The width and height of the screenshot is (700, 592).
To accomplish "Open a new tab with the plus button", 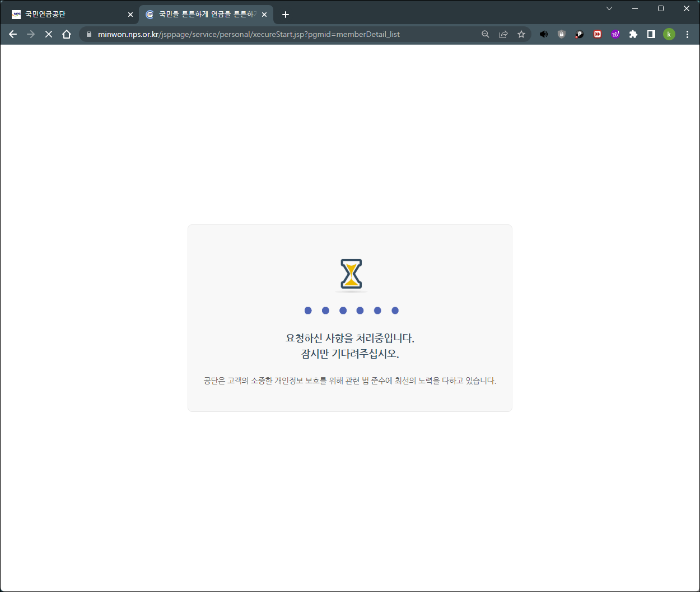I will click(x=286, y=14).
